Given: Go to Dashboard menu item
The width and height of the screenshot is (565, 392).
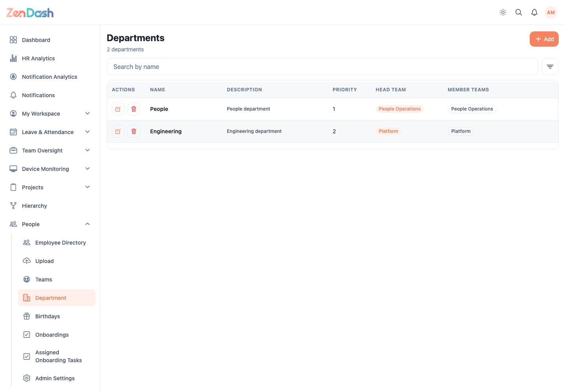Looking at the screenshot, I should [x=50, y=40].
